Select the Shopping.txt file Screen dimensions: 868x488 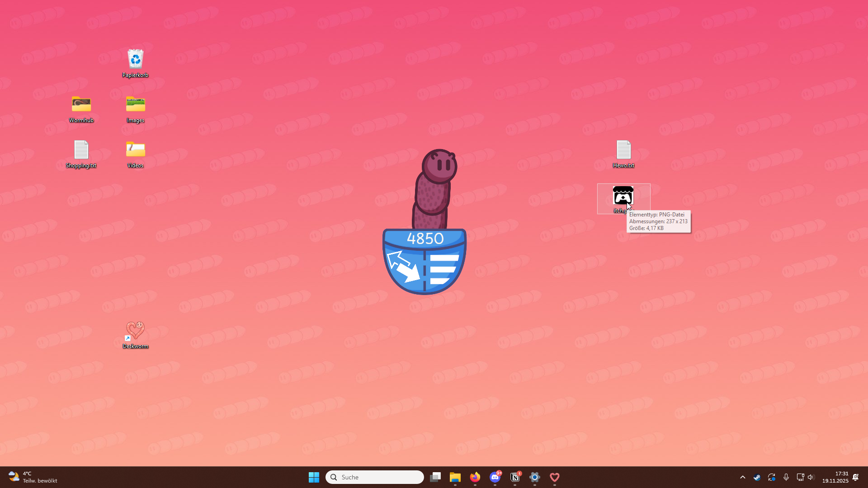81,150
